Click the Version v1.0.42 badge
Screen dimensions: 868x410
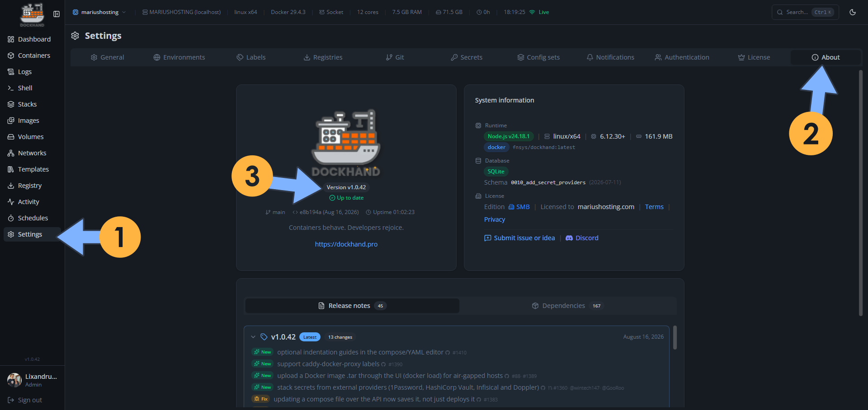coord(346,187)
